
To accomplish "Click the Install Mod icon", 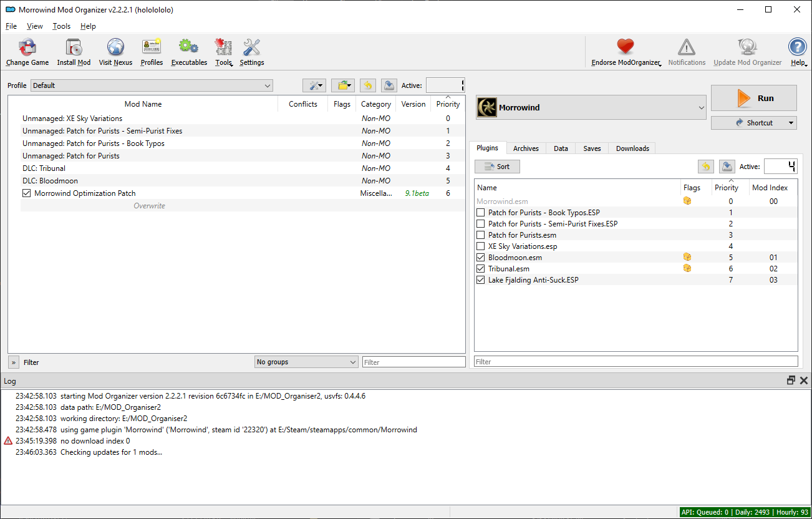I will pyautogui.click(x=74, y=47).
